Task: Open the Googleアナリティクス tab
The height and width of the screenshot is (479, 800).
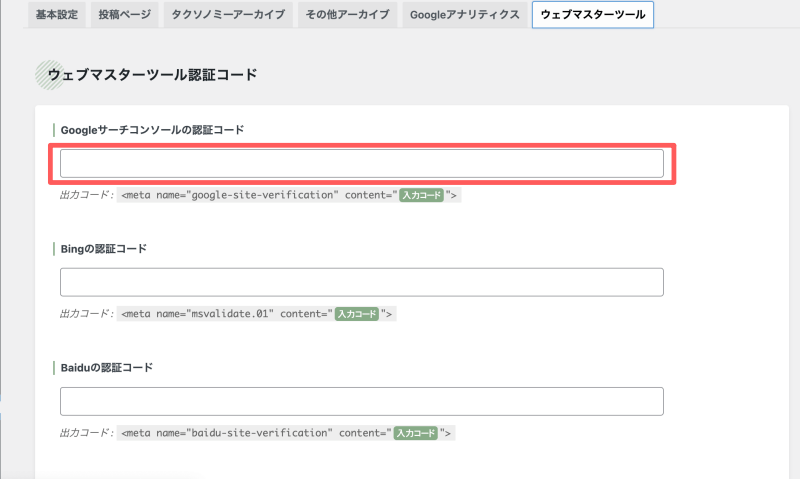Action: tap(465, 14)
